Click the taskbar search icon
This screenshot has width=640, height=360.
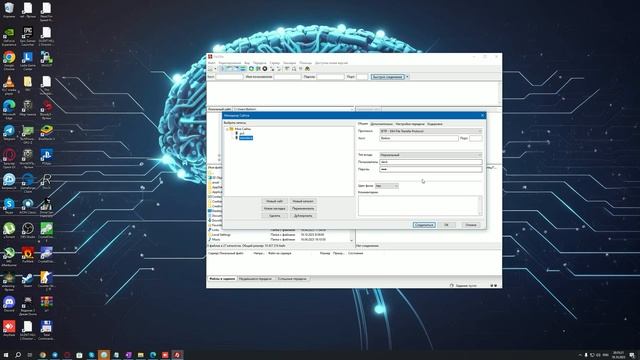pyautogui.click(x=18, y=355)
